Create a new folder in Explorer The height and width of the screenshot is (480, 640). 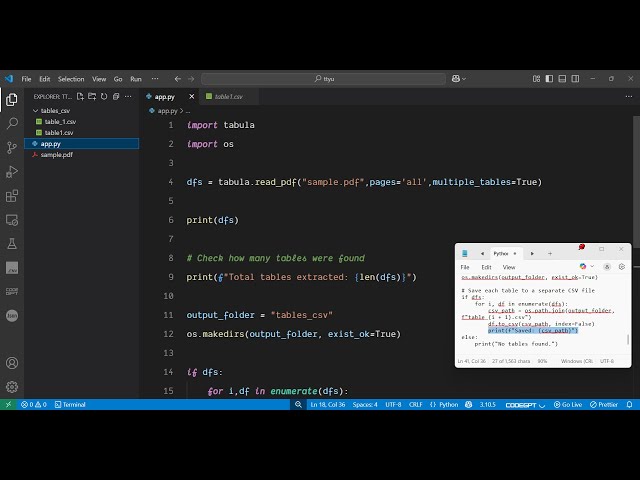(92, 97)
